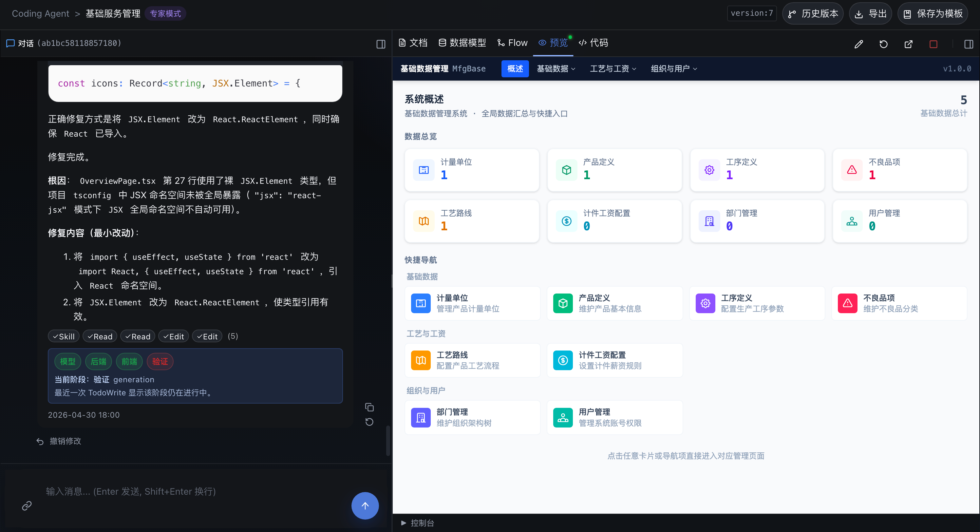Open the 产品定义 quick navigation card

(x=615, y=303)
